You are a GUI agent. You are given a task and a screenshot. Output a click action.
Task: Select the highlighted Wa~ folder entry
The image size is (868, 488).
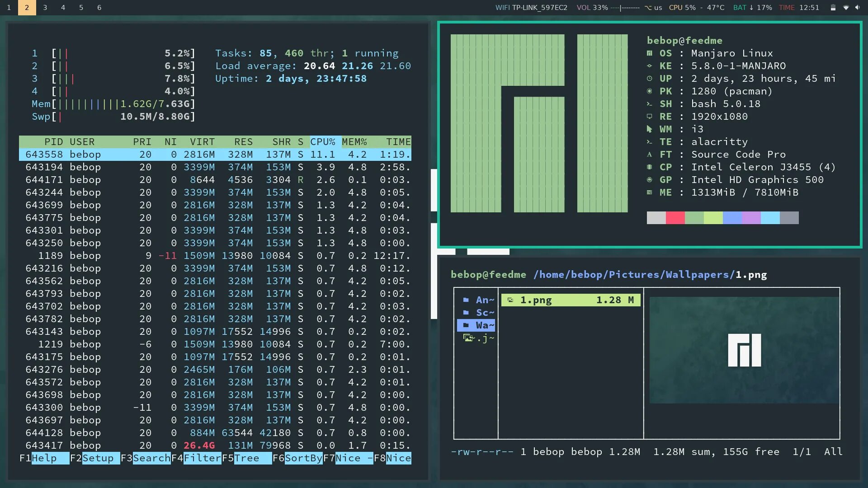click(x=476, y=325)
